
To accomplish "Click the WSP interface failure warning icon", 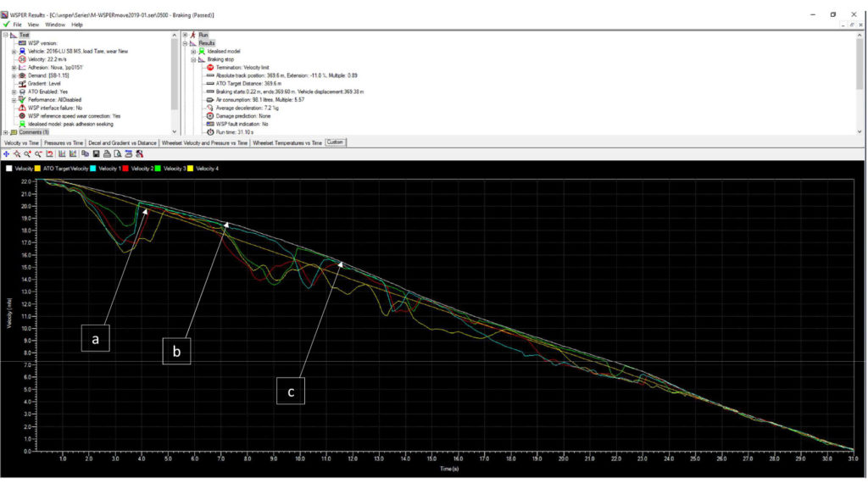I will (22, 108).
